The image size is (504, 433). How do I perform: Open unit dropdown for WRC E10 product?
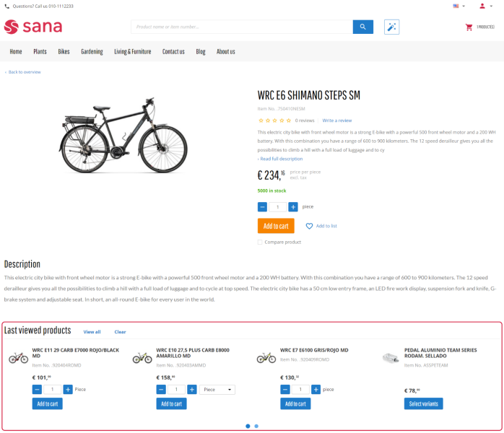217,390
